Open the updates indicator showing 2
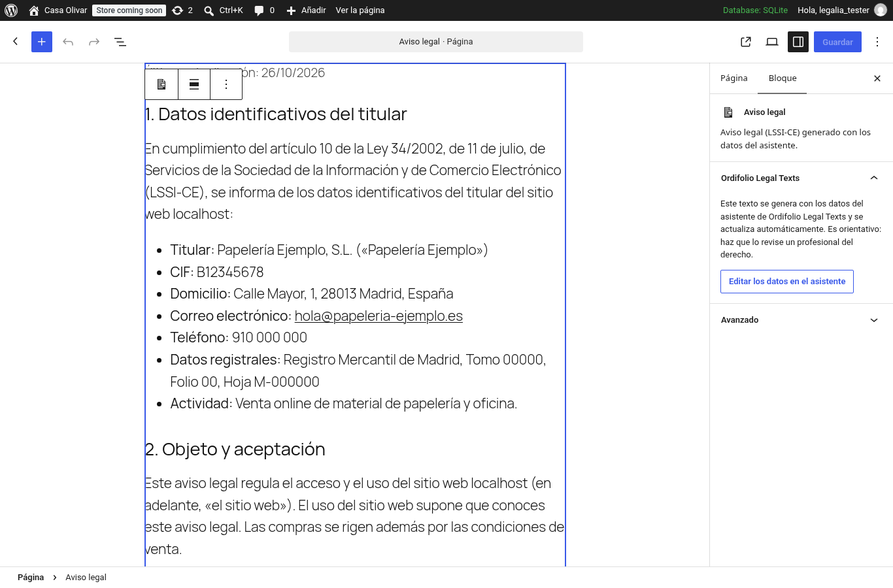 click(x=182, y=10)
